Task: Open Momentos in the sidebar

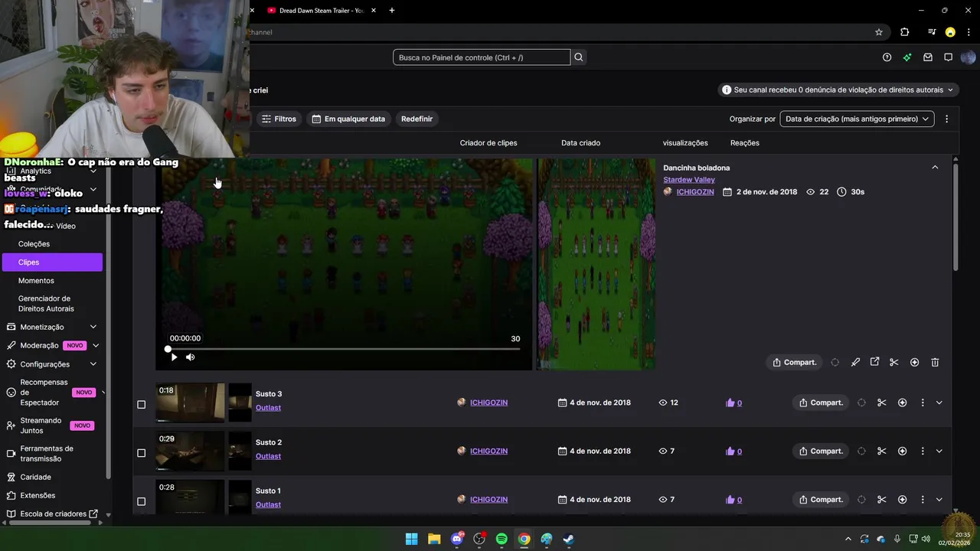Action: pyautogui.click(x=36, y=281)
